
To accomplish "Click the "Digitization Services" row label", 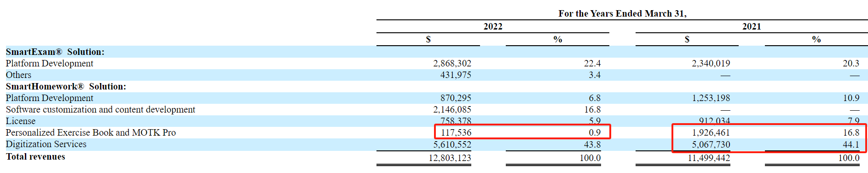I will pyautogui.click(x=46, y=144).
